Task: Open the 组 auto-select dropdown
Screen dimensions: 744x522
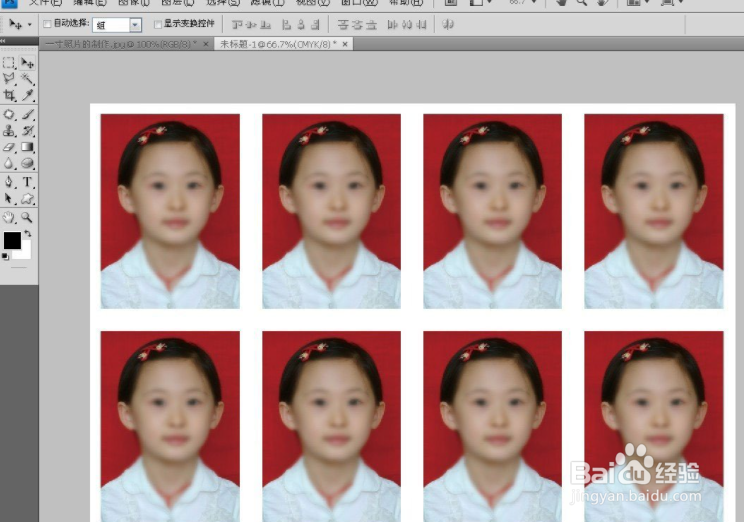Action: point(135,25)
